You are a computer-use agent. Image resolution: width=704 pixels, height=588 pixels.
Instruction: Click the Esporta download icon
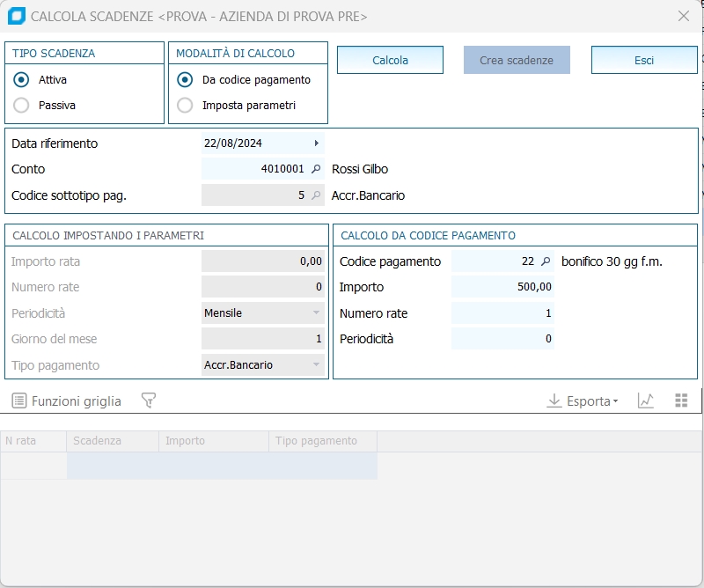(x=554, y=401)
